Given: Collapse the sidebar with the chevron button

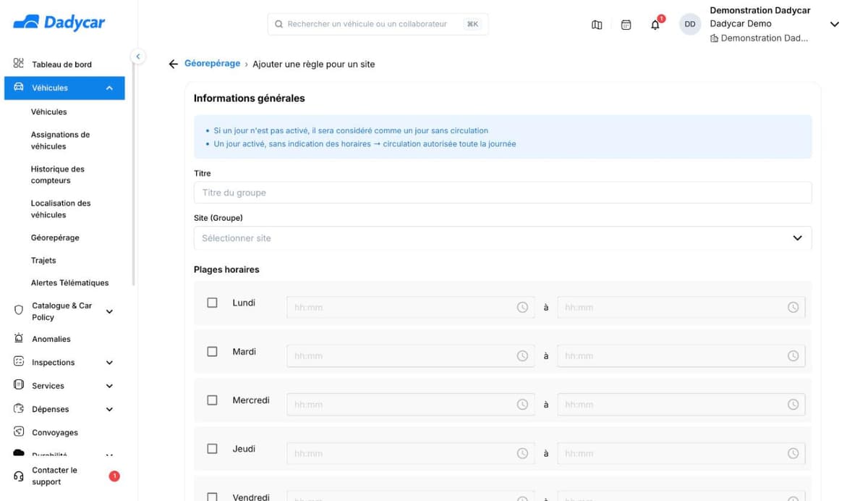Looking at the screenshot, I should click(137, 56).
